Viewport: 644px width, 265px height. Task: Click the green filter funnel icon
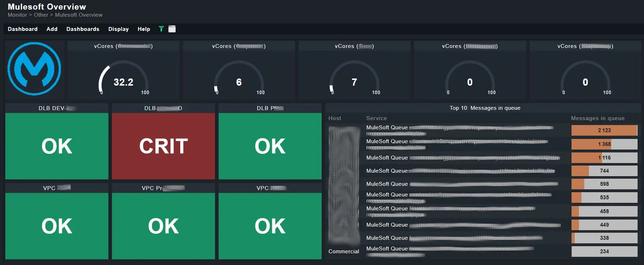(161, 29)
